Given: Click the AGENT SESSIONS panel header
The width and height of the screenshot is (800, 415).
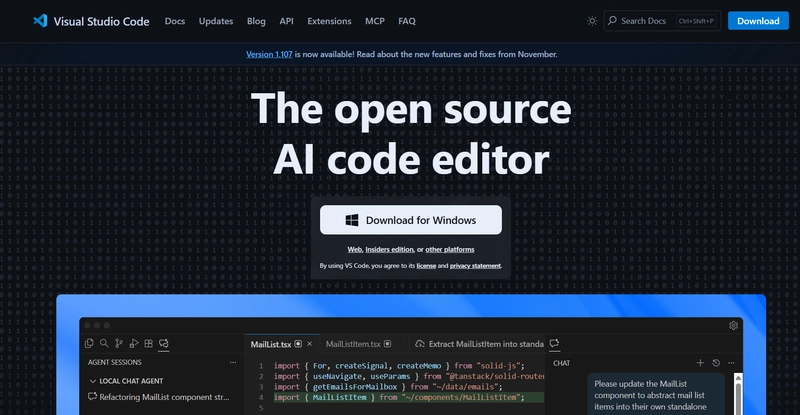Looking at the screenshot, I should [x=115, y=362].
